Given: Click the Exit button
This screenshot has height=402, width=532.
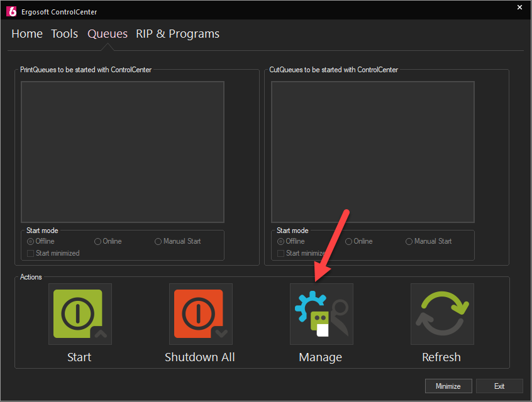Looking at the screenshot, I should coord(499,386).
